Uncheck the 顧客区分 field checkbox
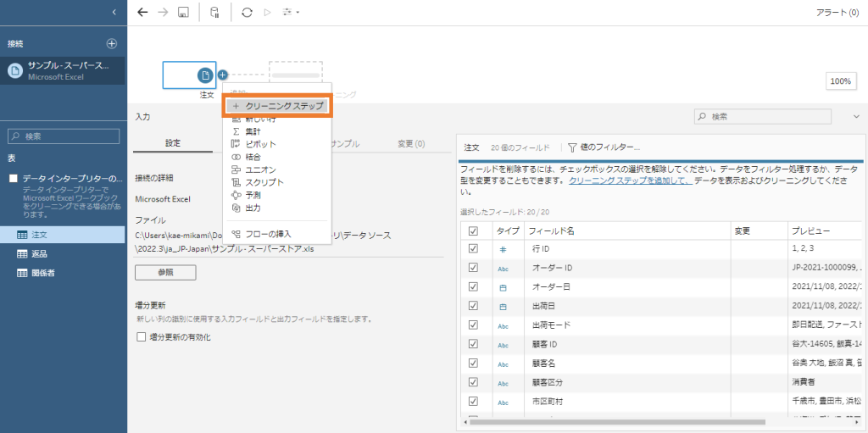The image size is (868, 433). tap(473, 382)
